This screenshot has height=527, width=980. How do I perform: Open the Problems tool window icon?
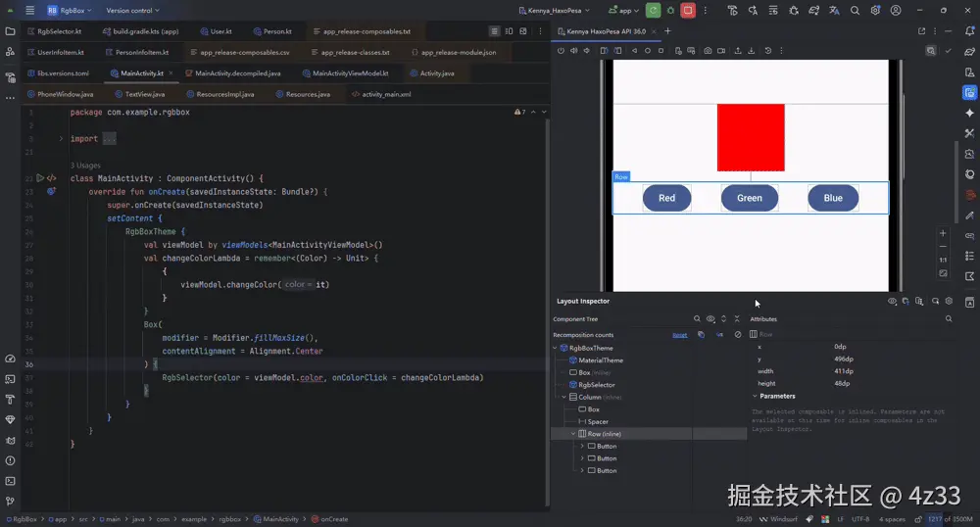point(10,460)
